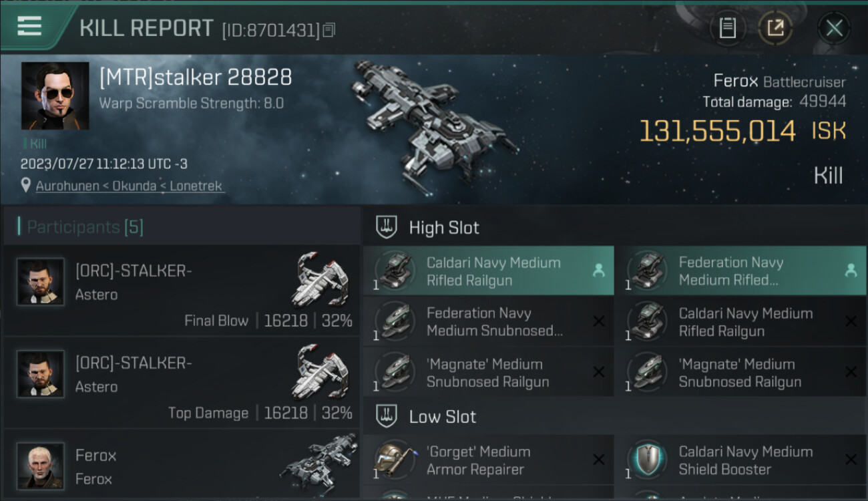View the [MTR]stalker 28828 pilot portrait
Image resolution: width=868 pixels, height=501 pixels.
click(55, 96)
